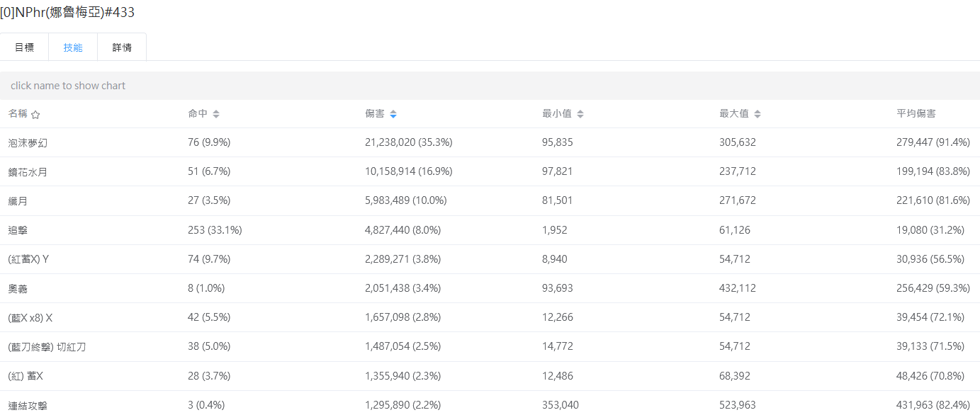Viewport: 980px width, 415px height.
Task: Click the 平均傷害 column header
Action: pyautogui.click(x=916, y=114)
